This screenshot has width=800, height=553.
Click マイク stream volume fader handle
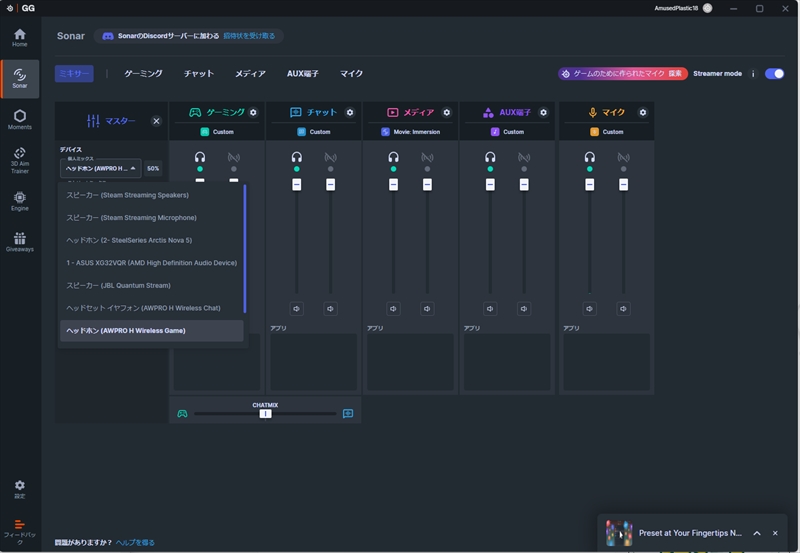coord(623,185)
